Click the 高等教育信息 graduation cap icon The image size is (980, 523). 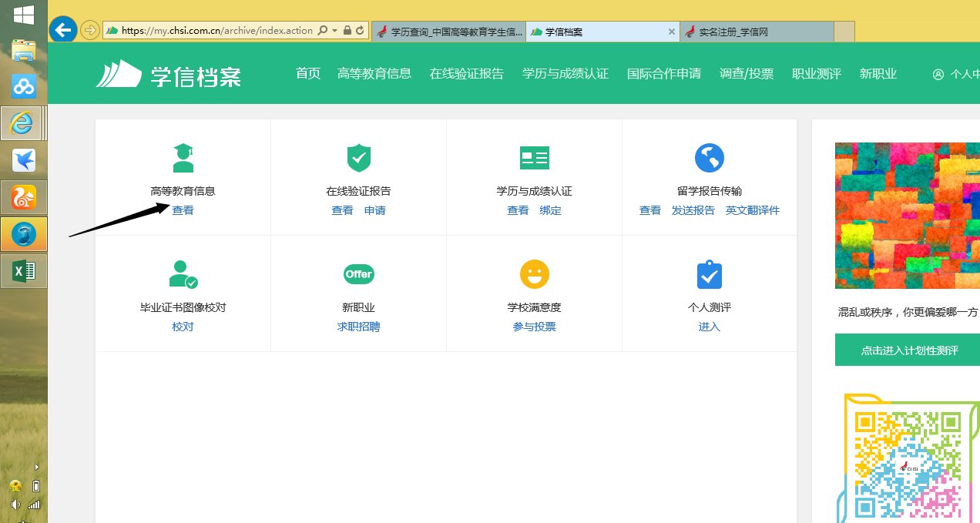point(183,158)
